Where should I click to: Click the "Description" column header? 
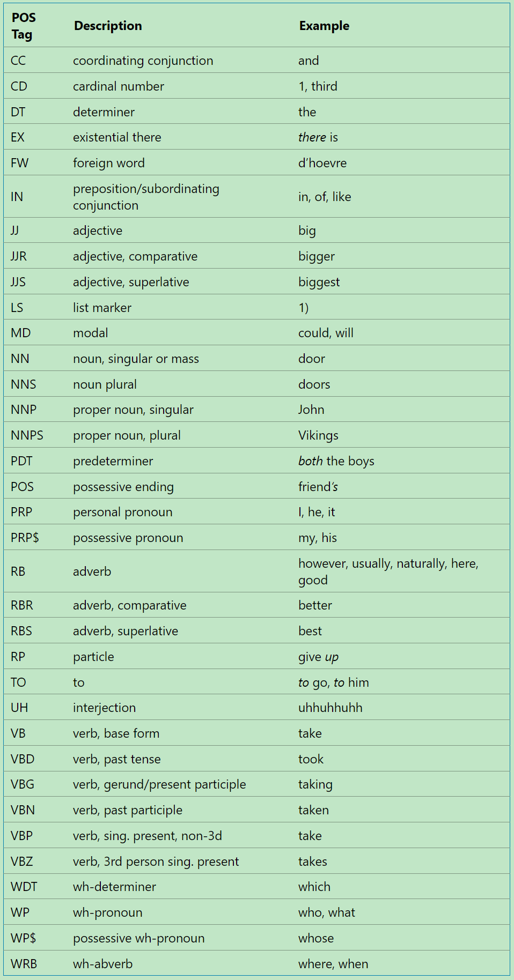click(x=108, y=26)
